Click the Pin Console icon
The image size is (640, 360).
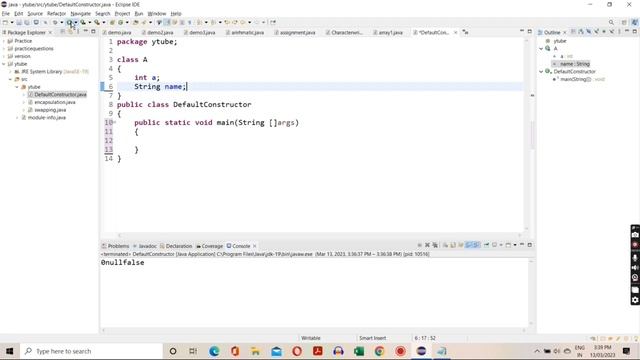[x=487, y=245]
